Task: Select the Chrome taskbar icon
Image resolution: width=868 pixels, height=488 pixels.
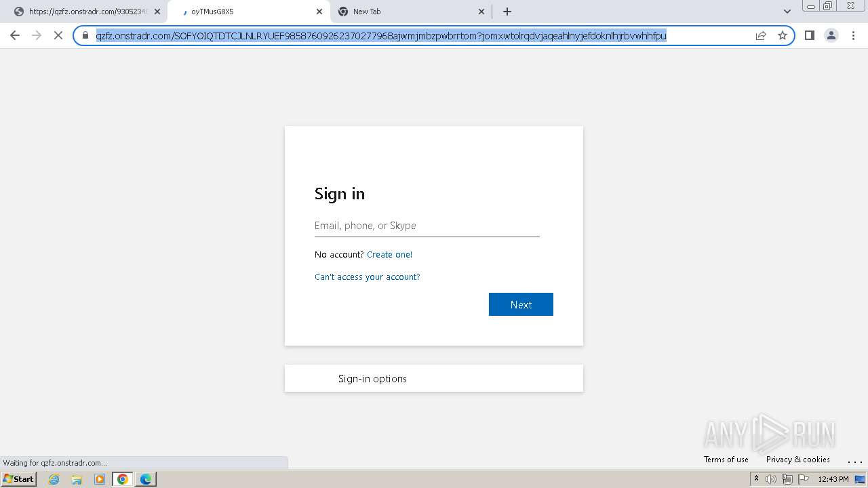Action: [123, 479]
